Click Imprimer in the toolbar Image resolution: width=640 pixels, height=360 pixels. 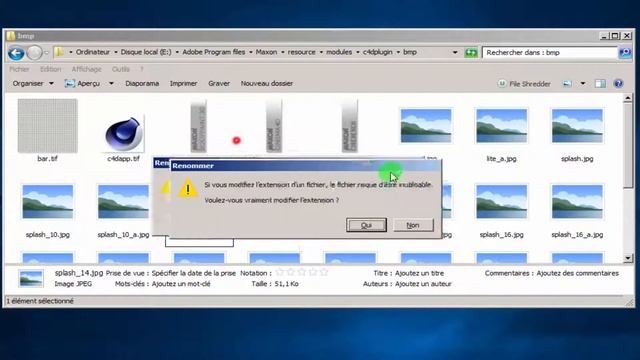tap(183, 83)
